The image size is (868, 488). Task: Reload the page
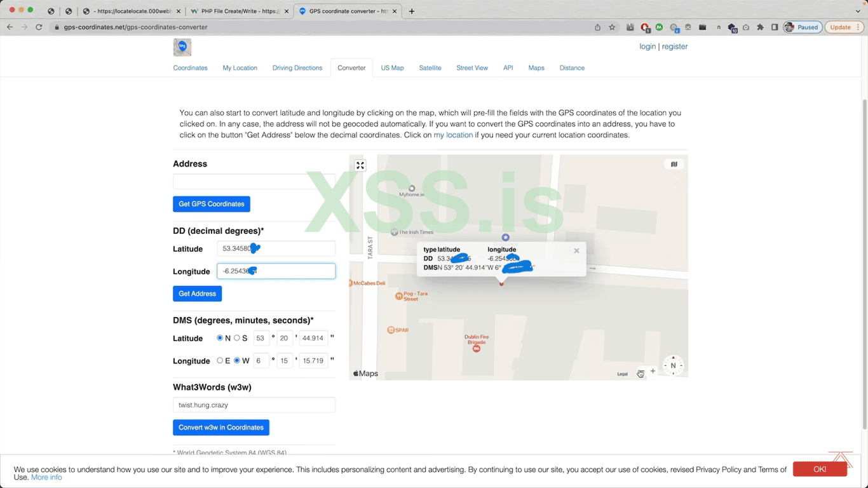click(38, 27)
